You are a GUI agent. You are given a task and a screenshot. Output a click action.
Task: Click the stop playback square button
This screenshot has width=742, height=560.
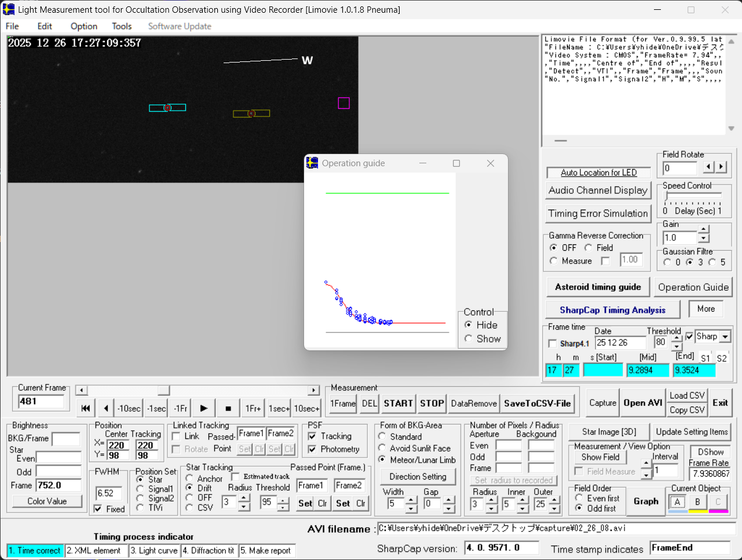(228, 408)
